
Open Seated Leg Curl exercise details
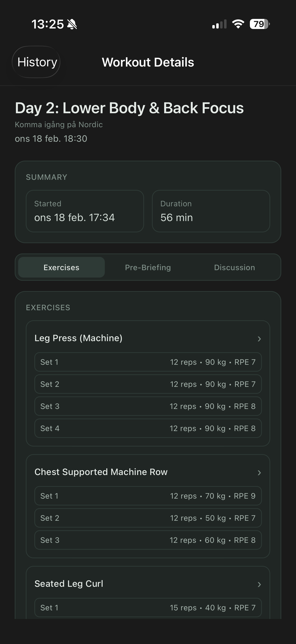(148, 584)
